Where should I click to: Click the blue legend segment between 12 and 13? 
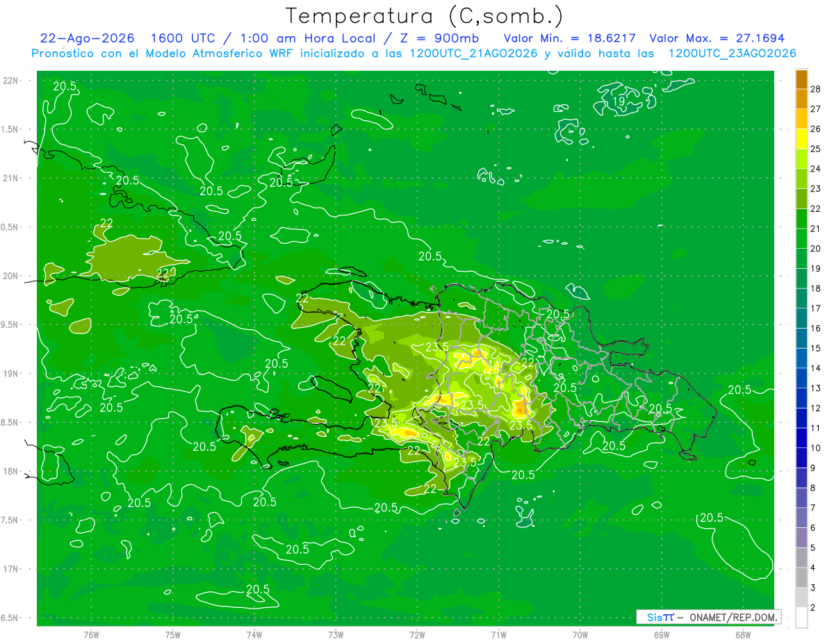[801, 398]
